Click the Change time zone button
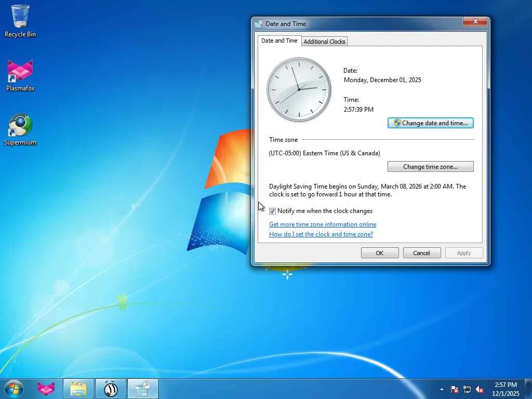Image resolution: width=532 pixels, height=399 pixels. click(431, 167)
